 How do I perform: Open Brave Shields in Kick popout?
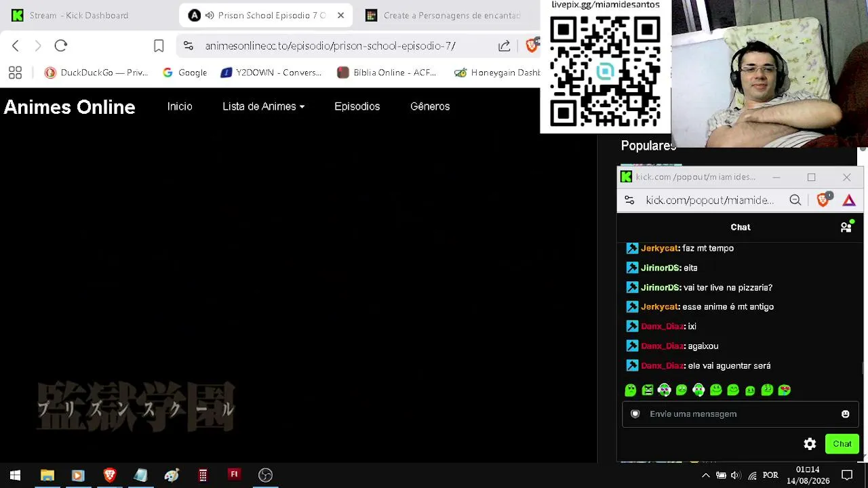(823, 199)
